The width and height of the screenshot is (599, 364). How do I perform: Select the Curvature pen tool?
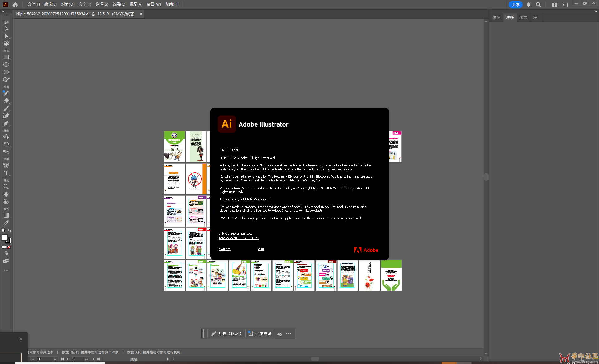[x=6, y=116]
